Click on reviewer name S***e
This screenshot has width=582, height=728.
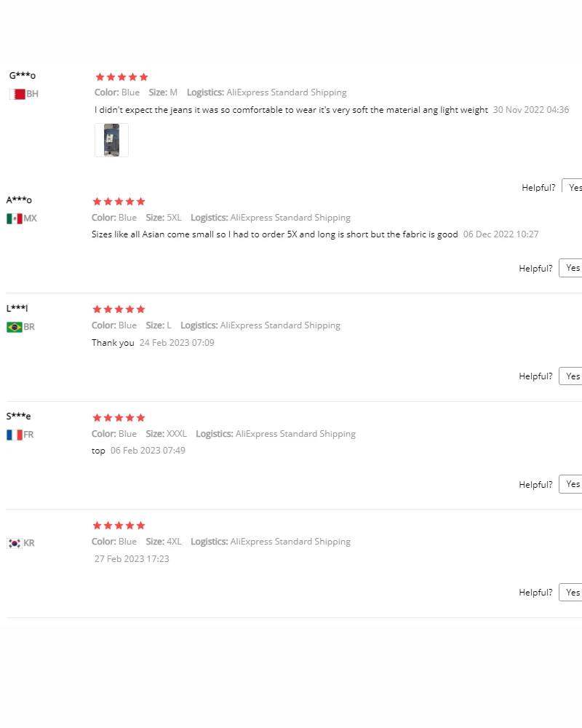(19, 416)
